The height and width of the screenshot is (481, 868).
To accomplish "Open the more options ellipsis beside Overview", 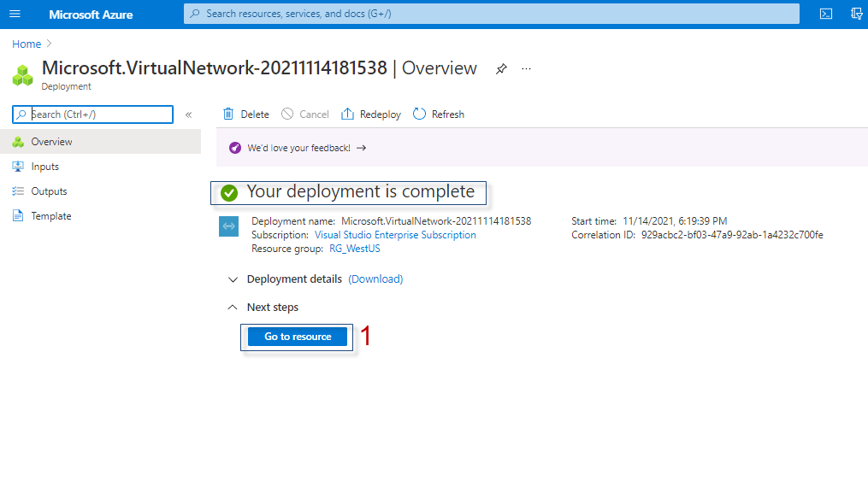I will point(526,68).
